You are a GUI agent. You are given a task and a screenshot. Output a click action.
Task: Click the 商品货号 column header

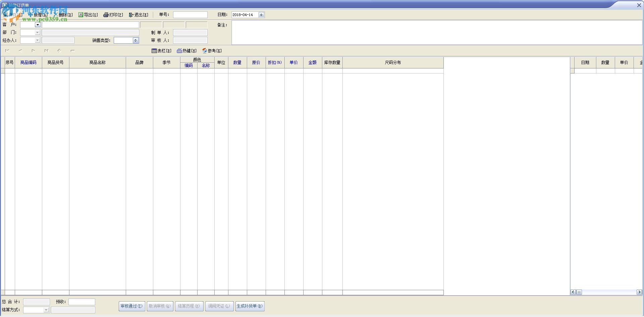point(56,63)
